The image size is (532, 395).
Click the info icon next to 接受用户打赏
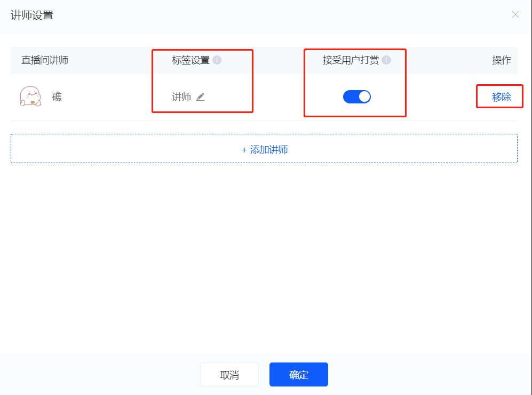click(x=386, y=60)
